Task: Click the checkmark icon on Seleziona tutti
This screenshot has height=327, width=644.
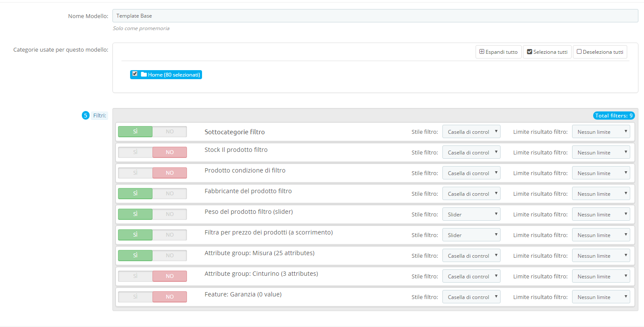Action: coord(529,52)
